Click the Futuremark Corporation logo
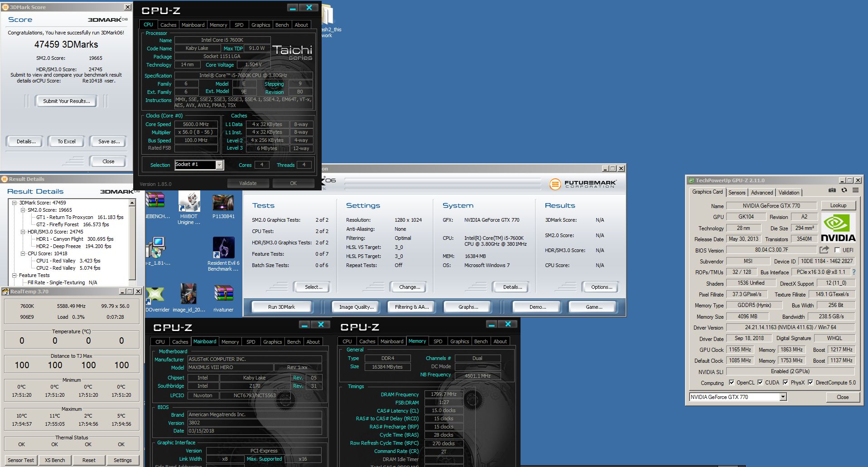The image size is (868, 467). pyautogui.click(x=583, y=184)
